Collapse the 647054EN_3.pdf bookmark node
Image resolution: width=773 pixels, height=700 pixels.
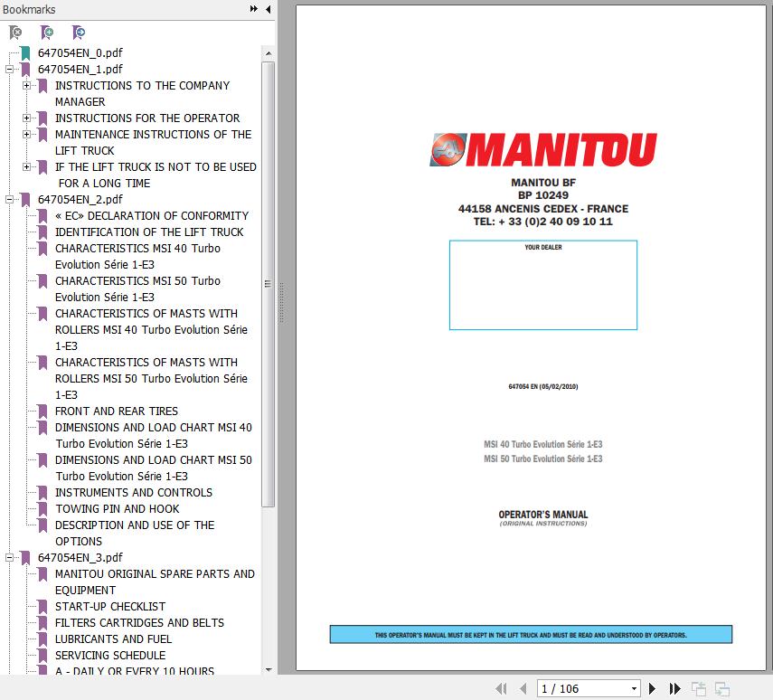[9, 557]
